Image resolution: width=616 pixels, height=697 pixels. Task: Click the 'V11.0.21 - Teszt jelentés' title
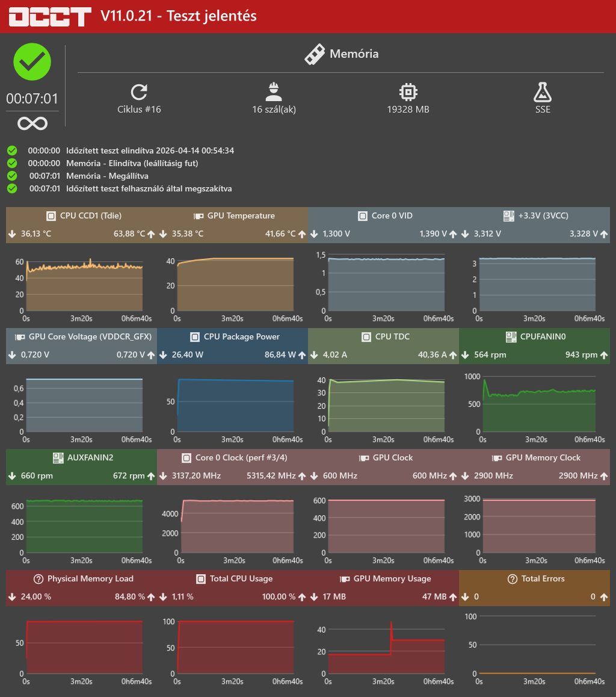[179, 16]
